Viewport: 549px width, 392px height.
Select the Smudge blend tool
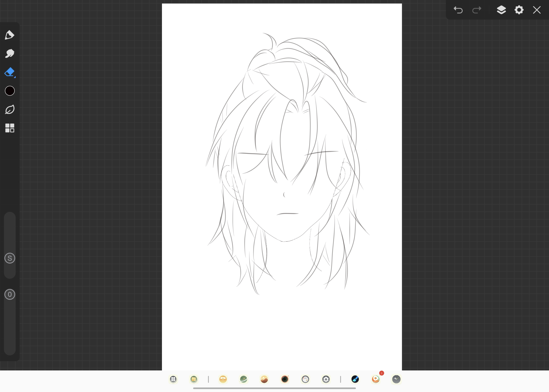pos(10,54)
